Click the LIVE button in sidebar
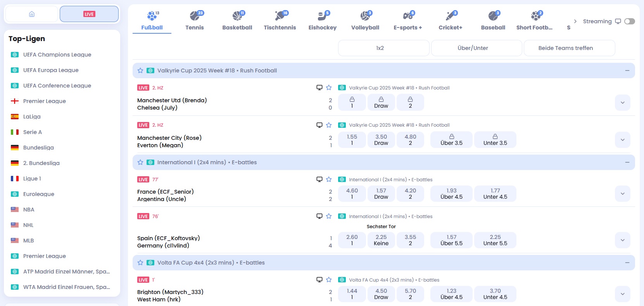Image resolution: width=644 pixels, height=306 pixels. [89, 14]
